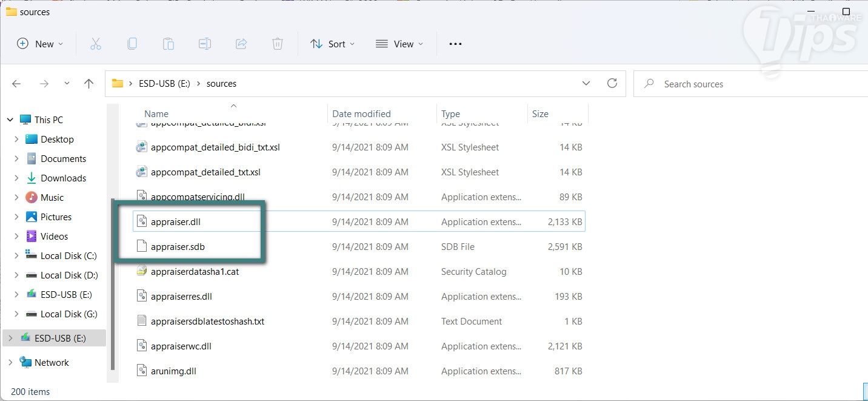The width and height of the screenshot is (868, 401).
Task: Click the Share icon in toolbar
Action: pos(241,44)
